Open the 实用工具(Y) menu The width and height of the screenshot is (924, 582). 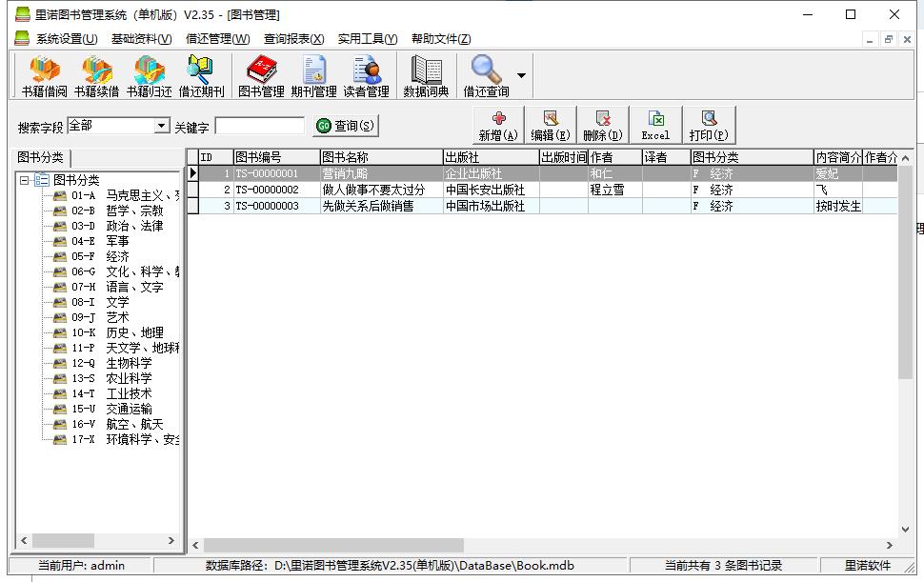pos(367,39)
